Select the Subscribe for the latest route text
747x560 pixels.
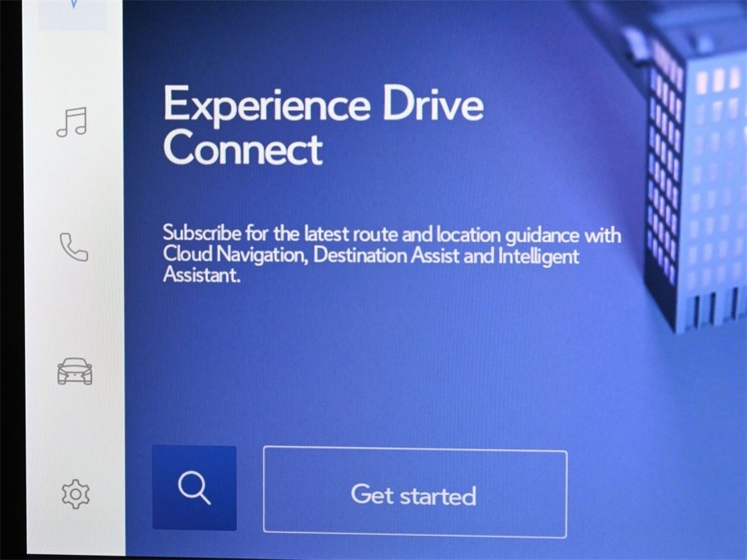click(x=392, y=254)
